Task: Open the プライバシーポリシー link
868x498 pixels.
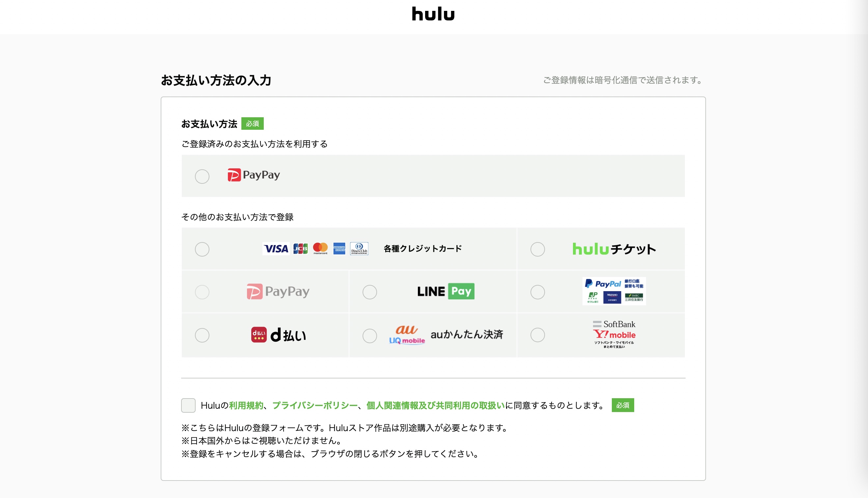Action: click(x=315, y=406)
